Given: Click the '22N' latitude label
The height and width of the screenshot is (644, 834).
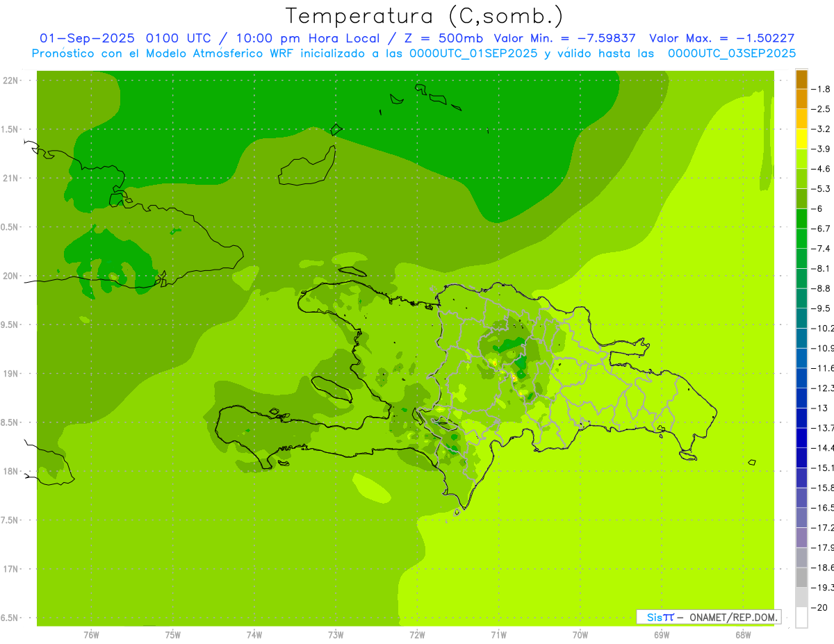Looking at the screenshot, I should point(11,81).
